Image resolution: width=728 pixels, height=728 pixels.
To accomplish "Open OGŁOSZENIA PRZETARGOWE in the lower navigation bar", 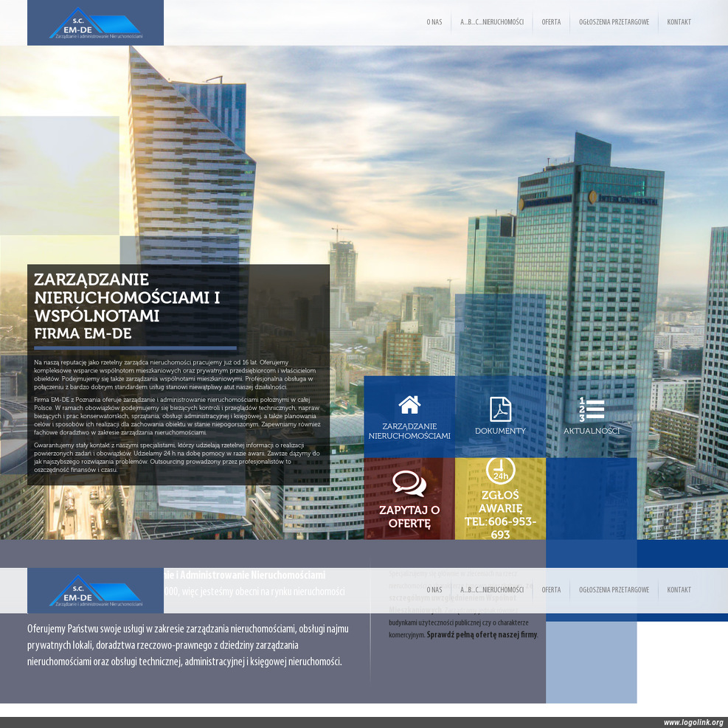I will (614, 589).
